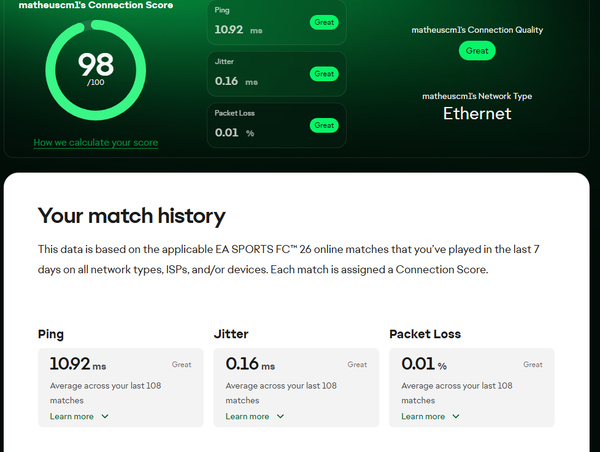Click the green Great badge beside top Jitter
The image size is (600, 452).
coord(323,74)
